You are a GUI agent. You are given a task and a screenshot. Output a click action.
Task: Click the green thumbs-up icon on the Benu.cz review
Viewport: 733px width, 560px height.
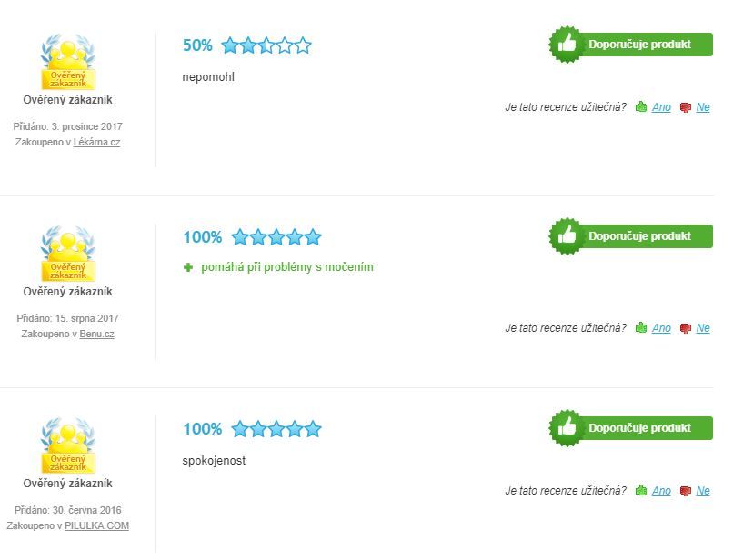coord(641,328)
